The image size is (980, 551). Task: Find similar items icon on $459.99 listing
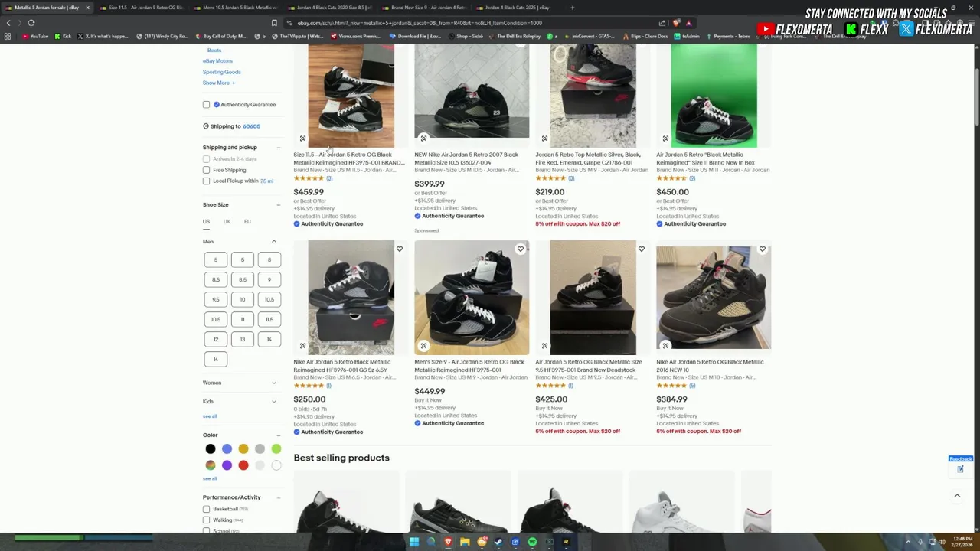(302, 139)
